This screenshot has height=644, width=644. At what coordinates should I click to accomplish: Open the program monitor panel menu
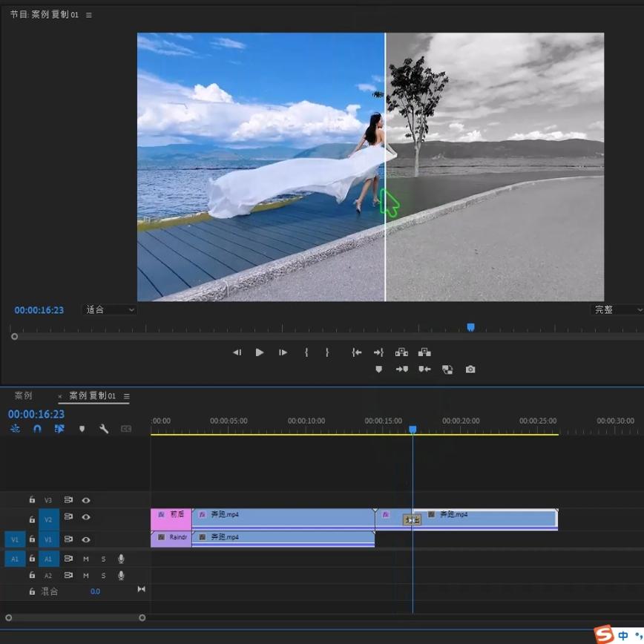(x=89, y=15)
